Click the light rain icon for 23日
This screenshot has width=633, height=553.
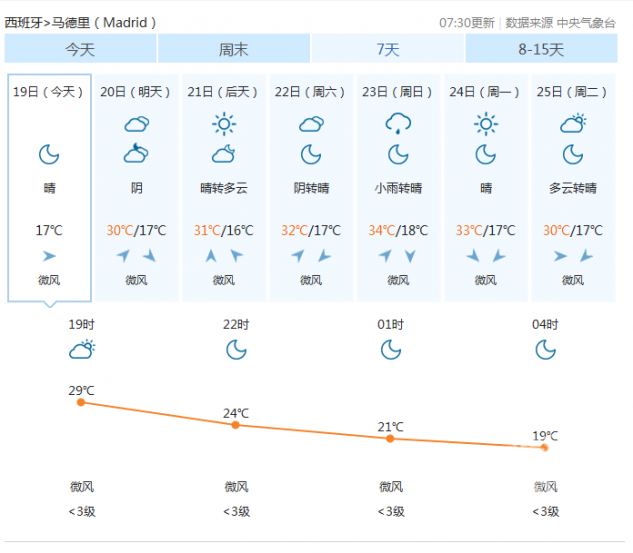coord(398,123)
